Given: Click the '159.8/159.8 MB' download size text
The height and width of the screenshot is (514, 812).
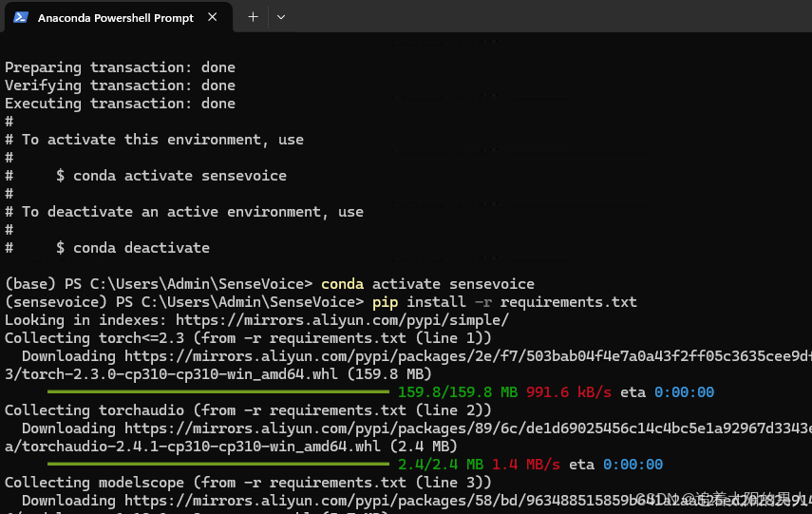Looking at the screenshot, I should click(458, 392).
